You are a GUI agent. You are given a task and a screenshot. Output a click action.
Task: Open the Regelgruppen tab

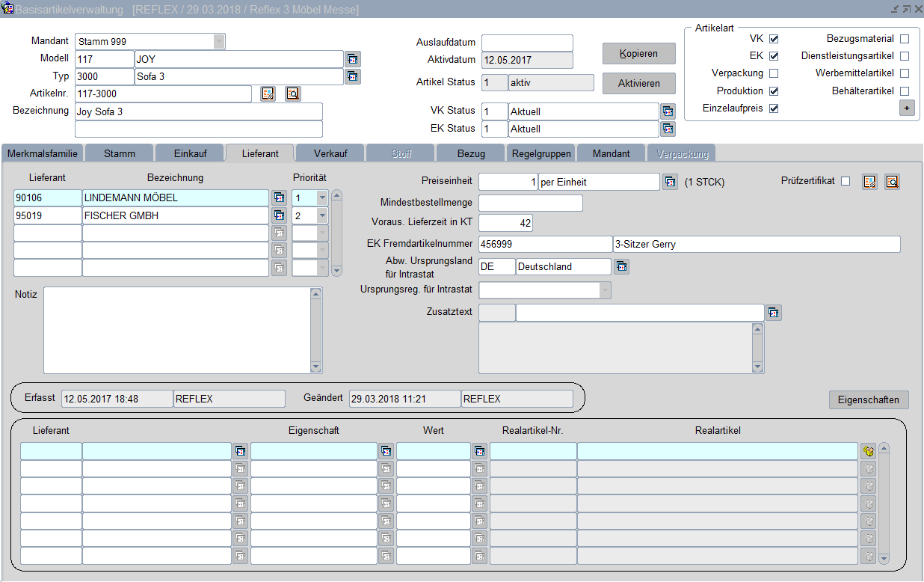click(541, 153)
